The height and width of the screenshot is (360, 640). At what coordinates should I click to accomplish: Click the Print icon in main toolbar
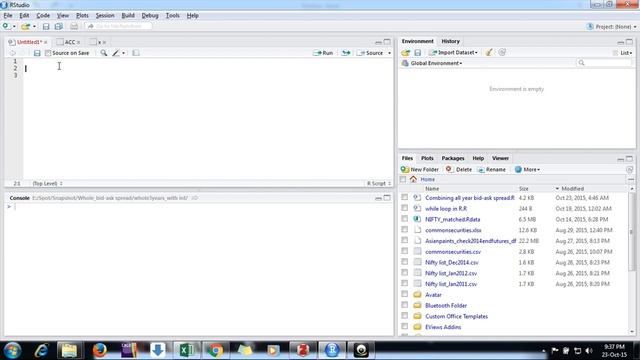(x=74, y=26)
